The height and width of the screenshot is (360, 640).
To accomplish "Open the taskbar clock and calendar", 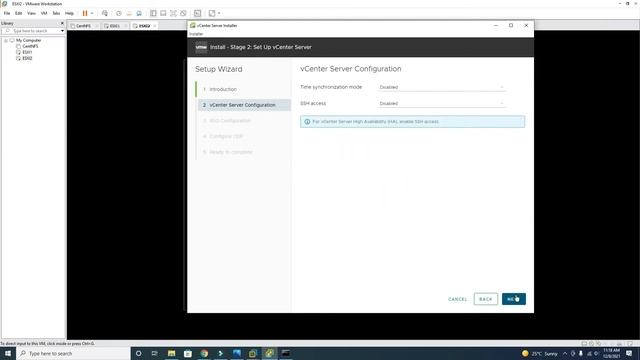I will tap(611, 353).
